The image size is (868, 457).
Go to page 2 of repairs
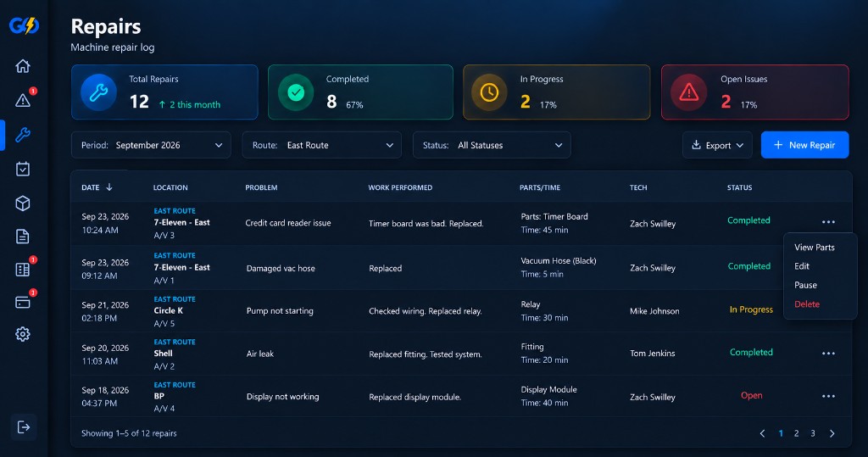[x=797, y=433]
